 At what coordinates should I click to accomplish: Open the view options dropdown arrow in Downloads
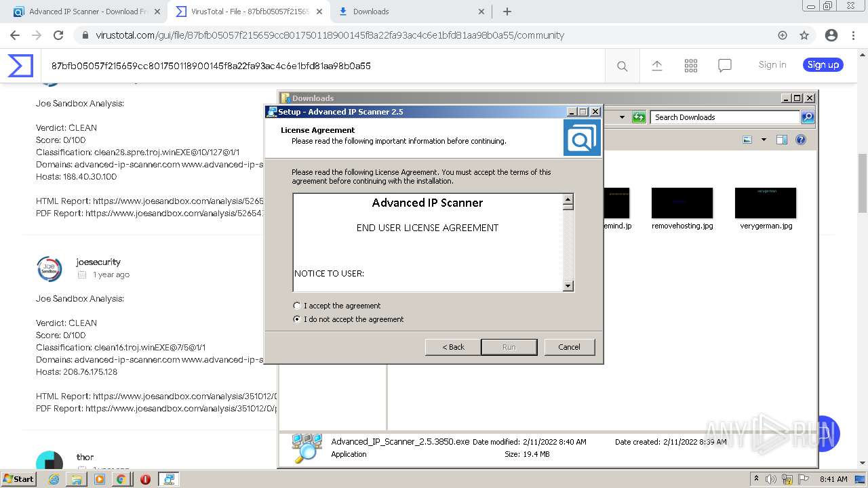point(764,140)
